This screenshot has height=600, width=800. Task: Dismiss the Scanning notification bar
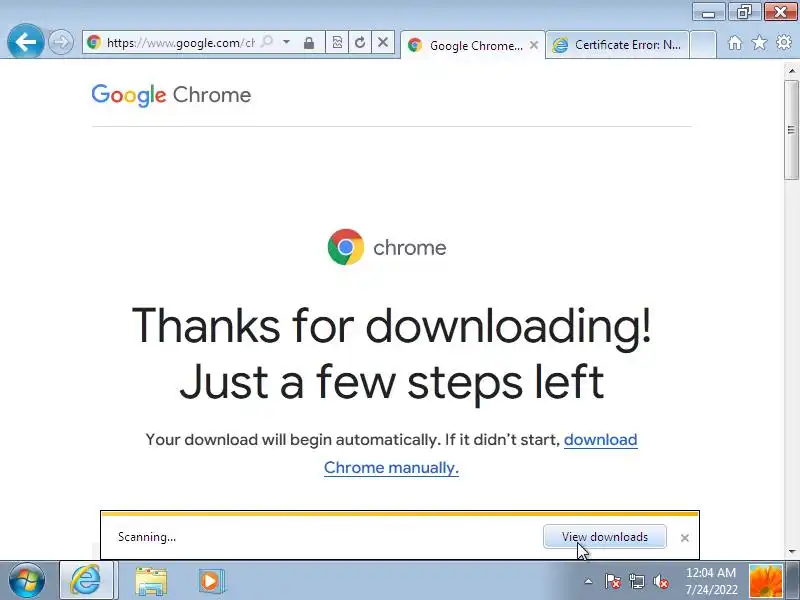pos(685,538)
